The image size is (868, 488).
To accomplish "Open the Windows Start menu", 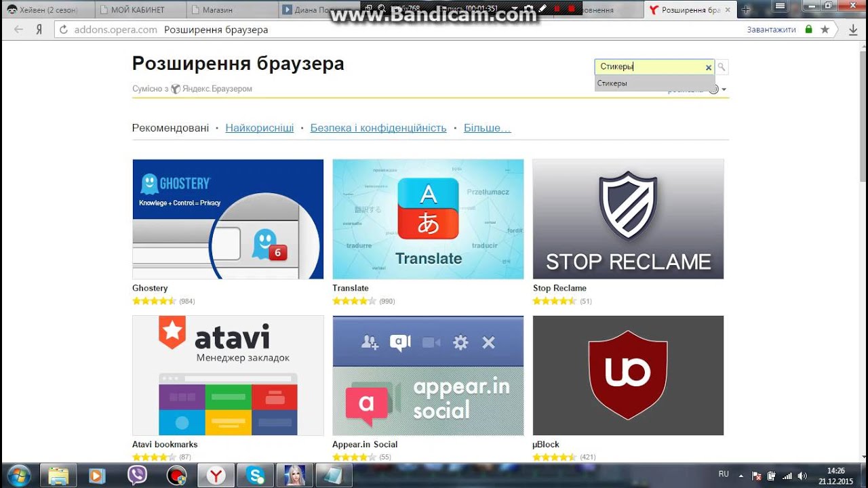I will (18, 475).
